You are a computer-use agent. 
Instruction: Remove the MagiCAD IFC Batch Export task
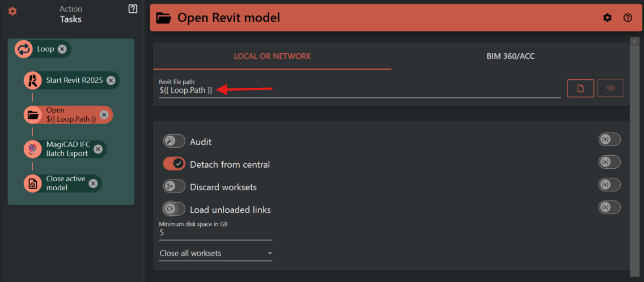(98, 149)
